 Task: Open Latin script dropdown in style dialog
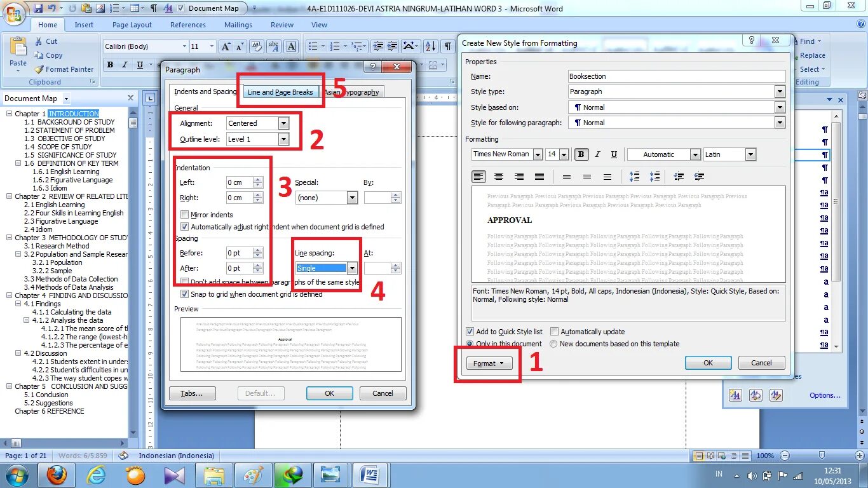tap(751, 154)
